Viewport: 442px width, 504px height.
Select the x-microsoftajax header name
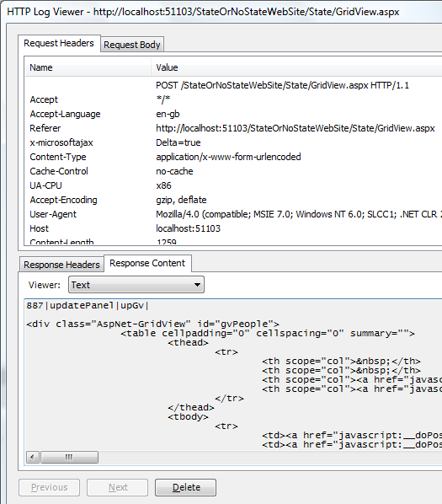(61, 142)
